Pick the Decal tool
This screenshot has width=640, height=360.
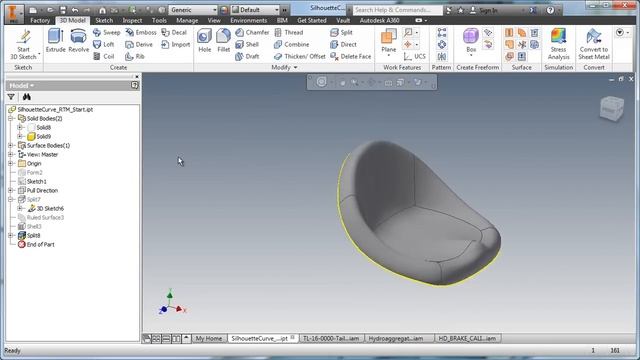(x=174, y=32)
